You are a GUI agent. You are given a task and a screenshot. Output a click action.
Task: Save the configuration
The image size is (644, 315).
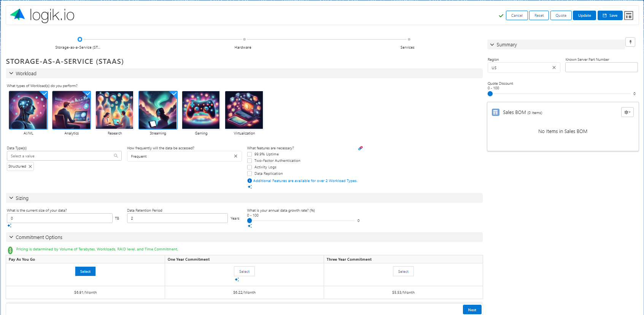pyautogui.click(x=610, y=16)
